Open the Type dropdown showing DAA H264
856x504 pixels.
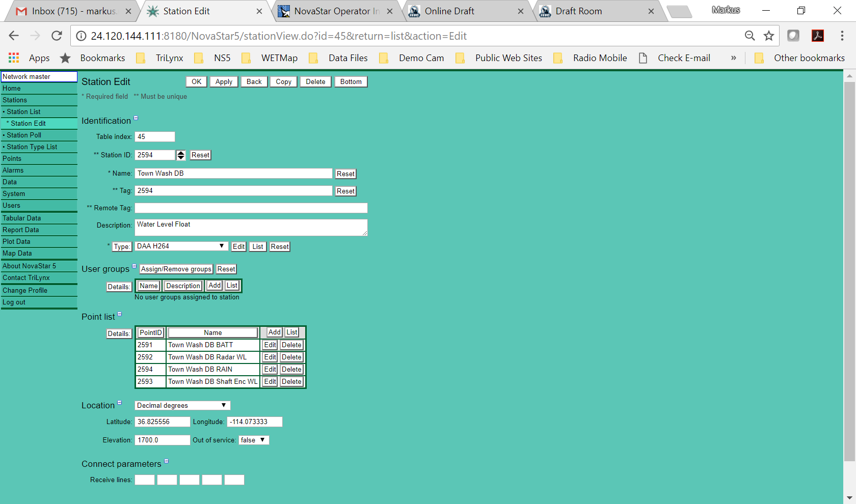[x=181, y=246]
